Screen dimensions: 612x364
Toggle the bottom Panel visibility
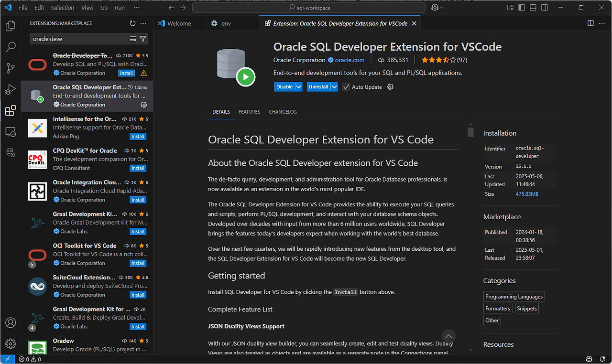click(x=534, y=8)
